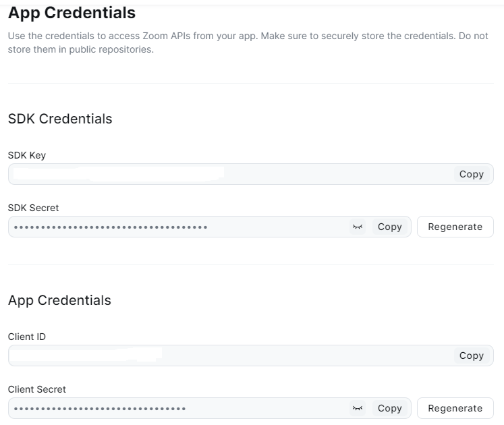Screen dimensions: 504x425
Task: Regenerate the SDK Secret
Action: tap(455, 227)
